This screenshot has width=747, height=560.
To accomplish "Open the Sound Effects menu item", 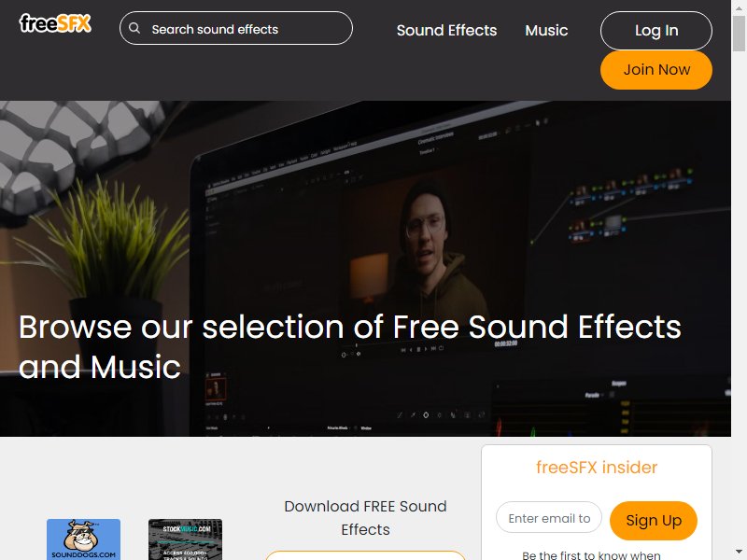I will [x=446, y=30].
